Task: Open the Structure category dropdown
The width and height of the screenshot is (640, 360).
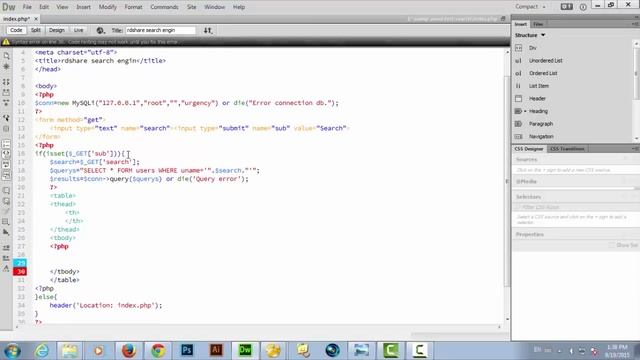Action: click(x=530, y=35)
